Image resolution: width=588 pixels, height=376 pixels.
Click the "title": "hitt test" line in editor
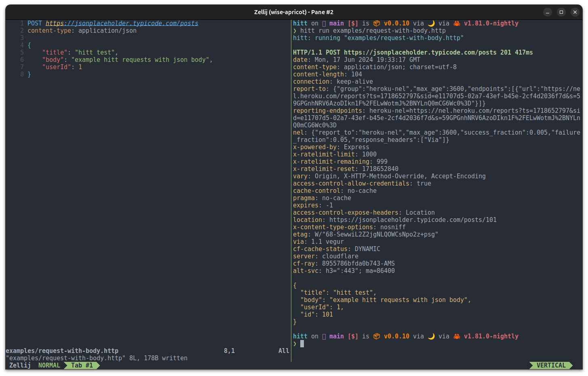click(80, 53)
